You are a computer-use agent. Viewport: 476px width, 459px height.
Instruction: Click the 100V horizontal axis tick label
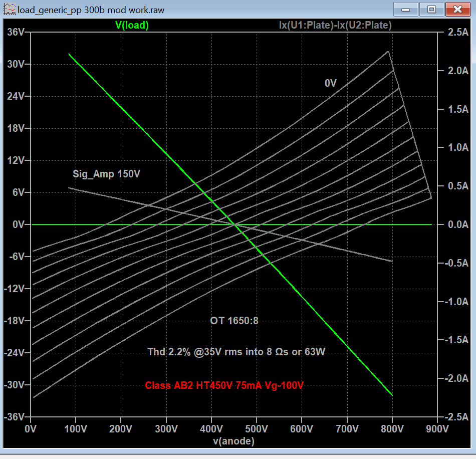(x=76, y=429)
